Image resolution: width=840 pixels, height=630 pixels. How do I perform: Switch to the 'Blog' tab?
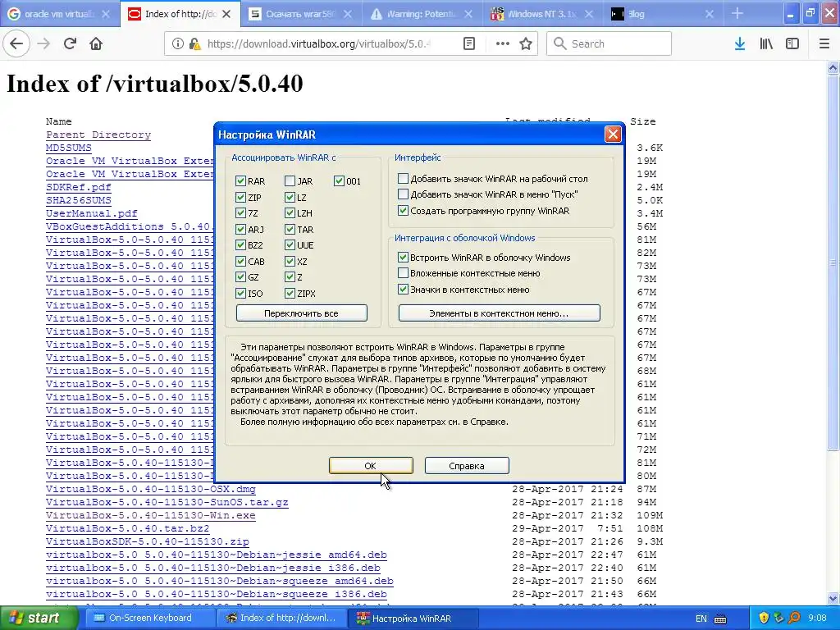point(663,14)
